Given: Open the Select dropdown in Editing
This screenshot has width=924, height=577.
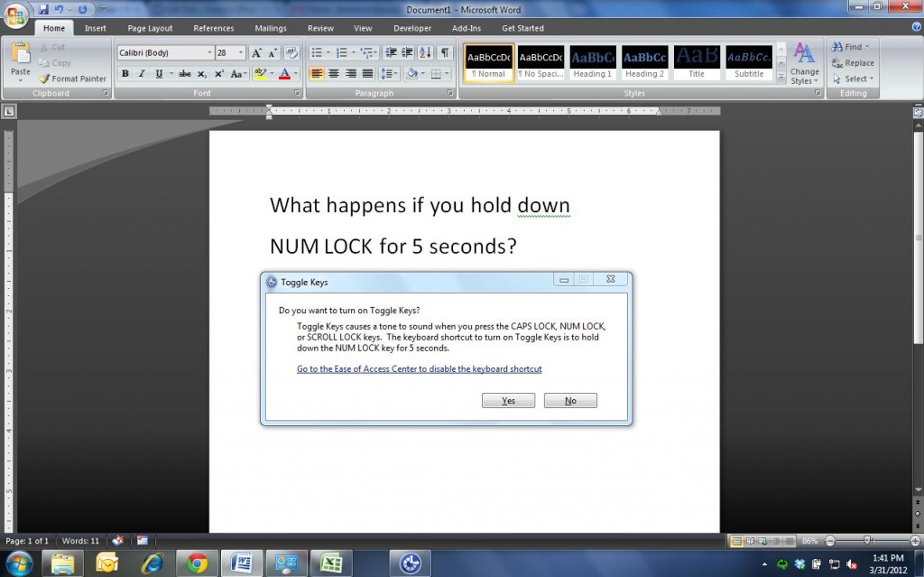Looking at the screenshot, I should pyautogui.click(x=853, y=79).
